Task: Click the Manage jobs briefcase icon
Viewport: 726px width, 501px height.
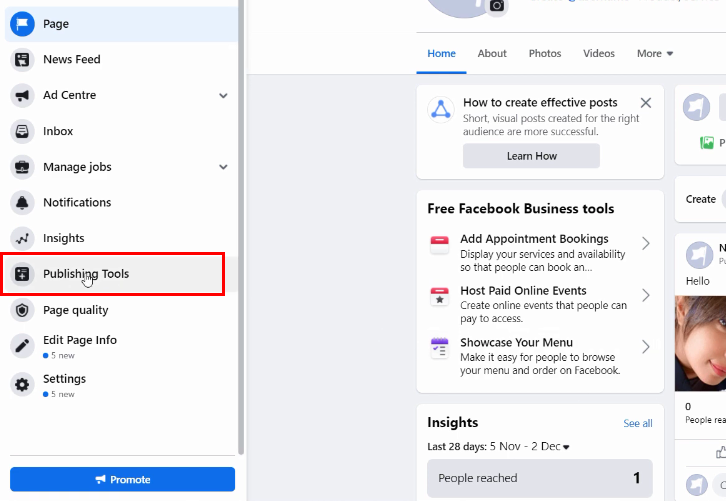Action: 22,167
